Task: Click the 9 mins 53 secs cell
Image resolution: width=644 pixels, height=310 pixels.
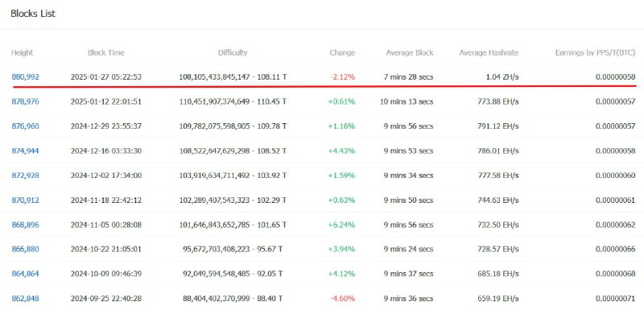Action: click(x=408, y=151)
